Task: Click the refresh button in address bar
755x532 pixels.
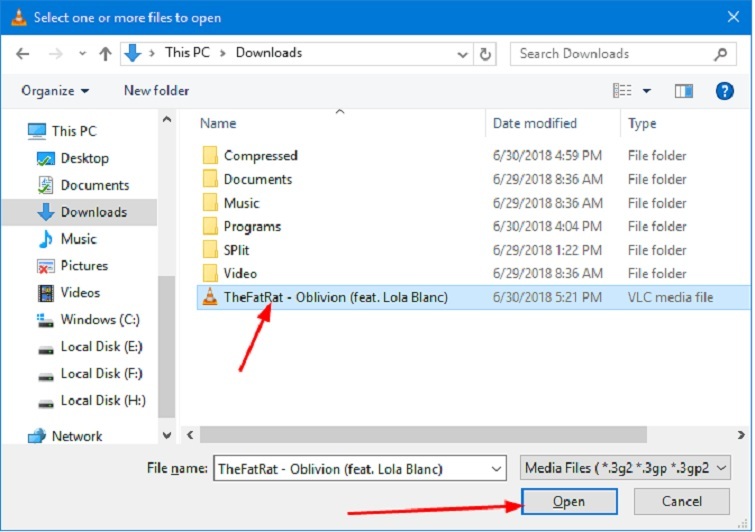Action: pyautogui.click(x=486, y=54)
